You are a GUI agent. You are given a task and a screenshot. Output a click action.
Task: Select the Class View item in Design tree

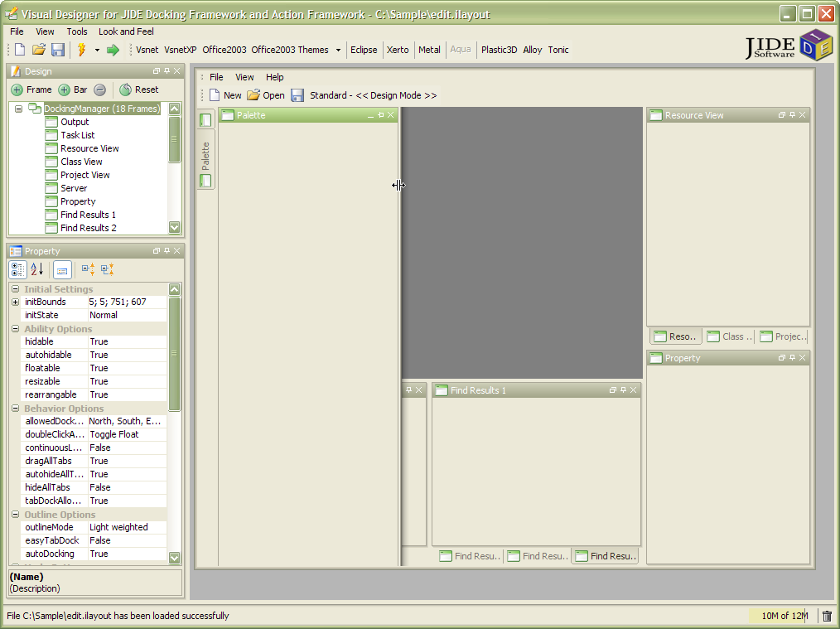pos(81,162)
